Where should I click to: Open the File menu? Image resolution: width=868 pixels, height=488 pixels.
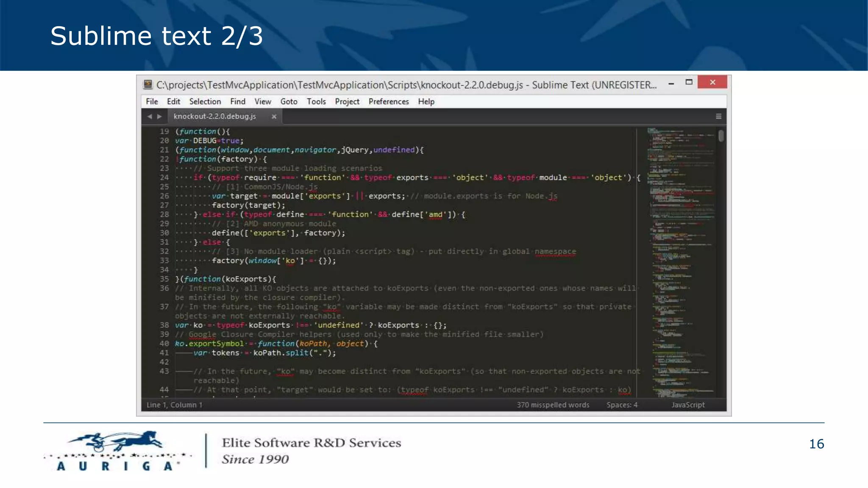(152, 102)
